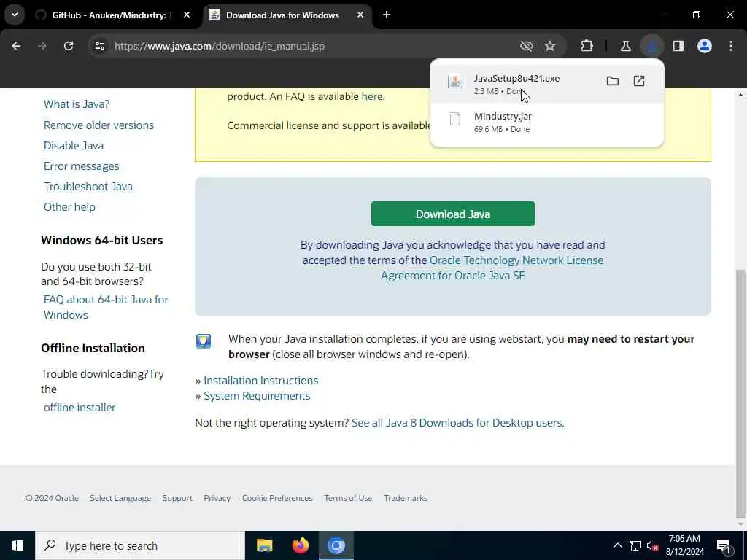
Task: Open the Support footer link
Action: click(x=177, y=498)
